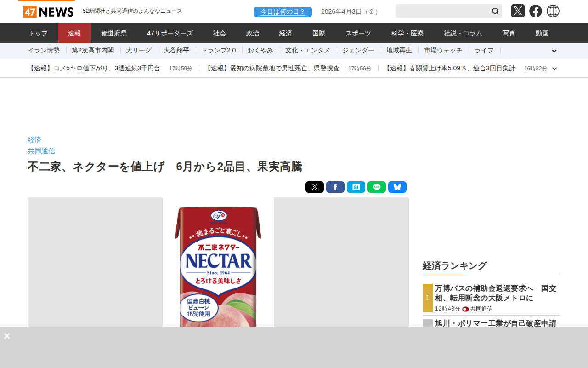This screenshot has height=368, width=588.
Task: Click the date text 2026年4月3日（金）
Action: 351,11
